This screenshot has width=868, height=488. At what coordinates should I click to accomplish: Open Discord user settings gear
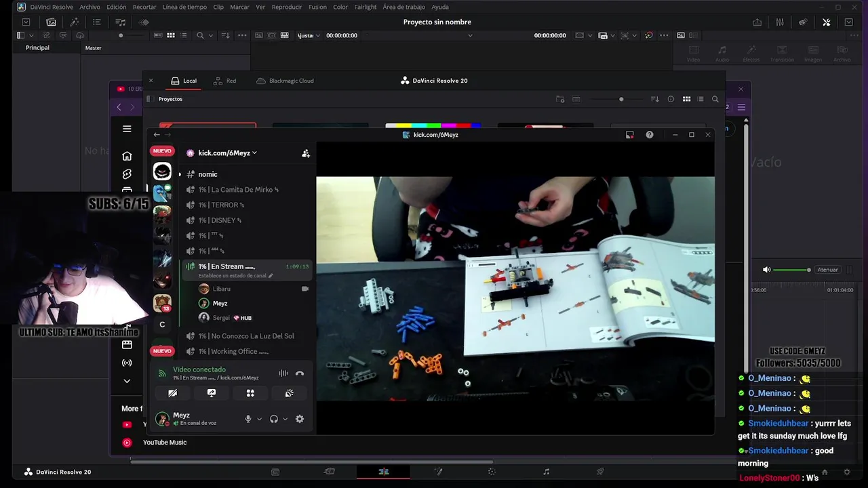tap(300, 419)
